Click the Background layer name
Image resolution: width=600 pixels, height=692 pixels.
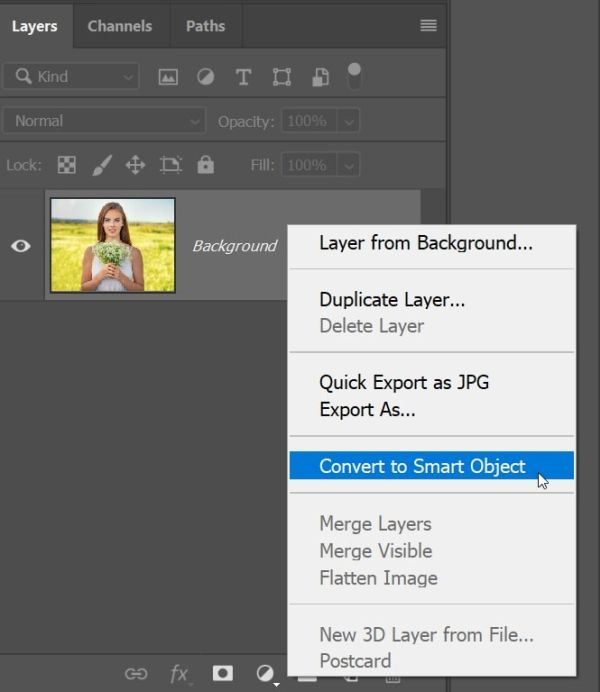pos(235,246)
